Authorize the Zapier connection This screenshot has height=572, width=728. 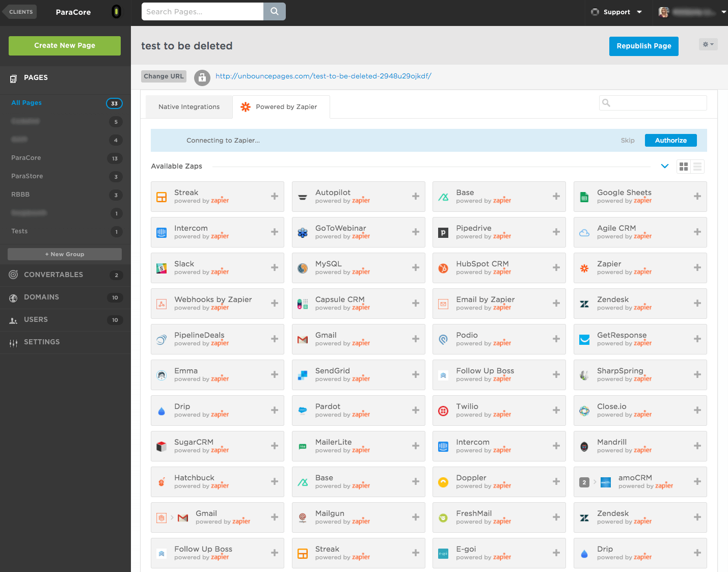(x=670, y=140)
